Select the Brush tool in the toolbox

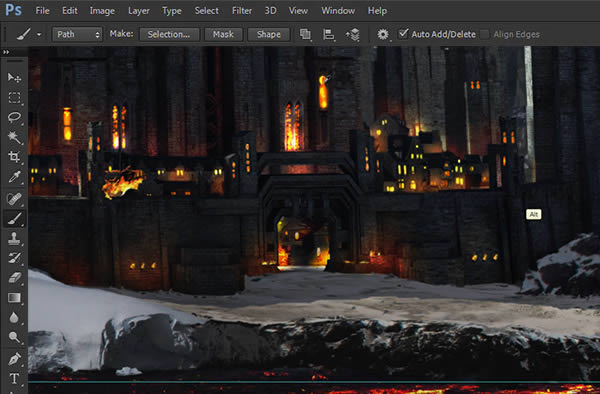pos(14,219)
